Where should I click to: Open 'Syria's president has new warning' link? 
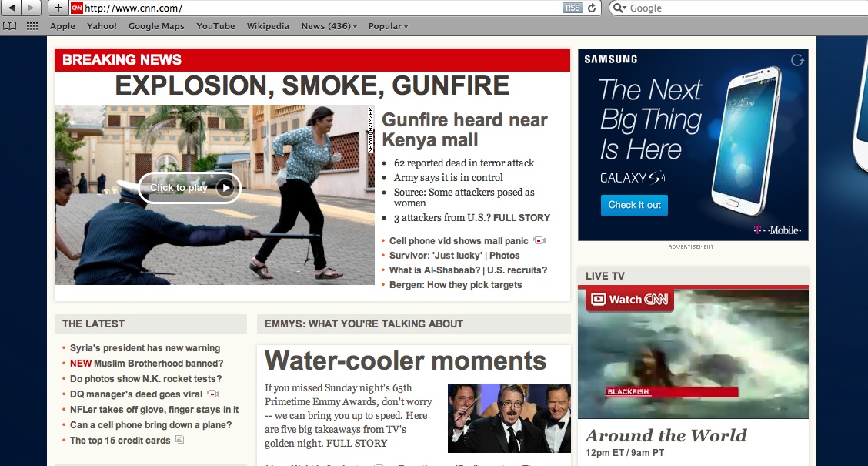(x=145, y=348)
